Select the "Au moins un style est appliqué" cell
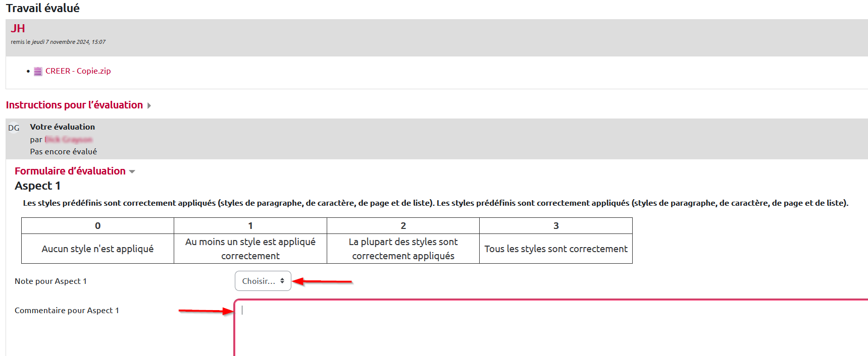The height and width of the screenshot is (356, 868). 250,249
